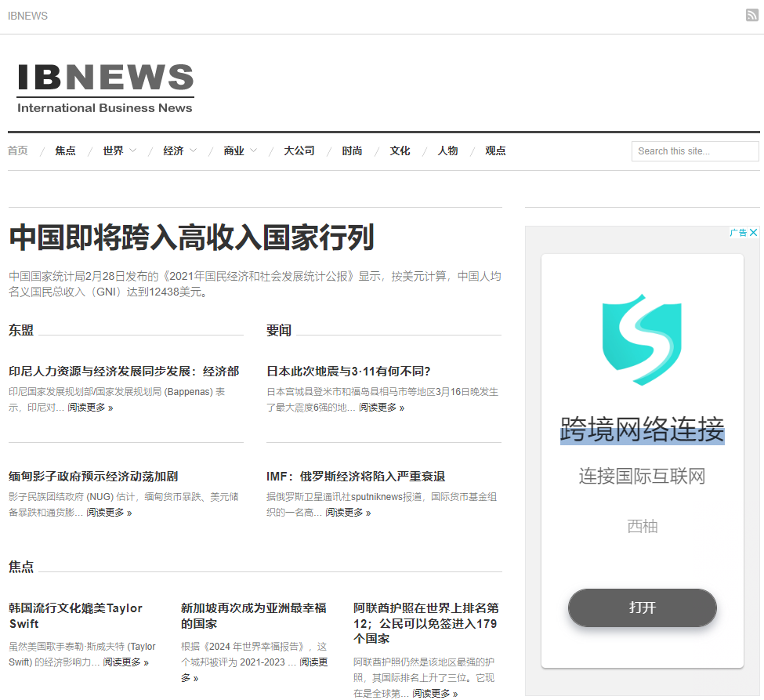The width and height of the screenshot is (764, 700).
Task: Read more on the Singapore happiness article
Action: click(x=254, y=669)
